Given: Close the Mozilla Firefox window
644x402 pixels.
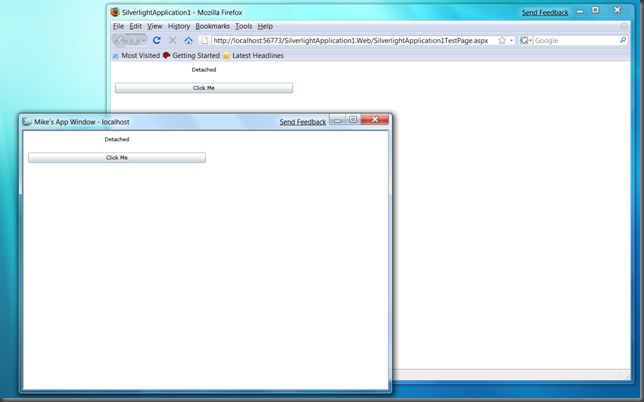Looking at the screenshot, I should [617, 10].
